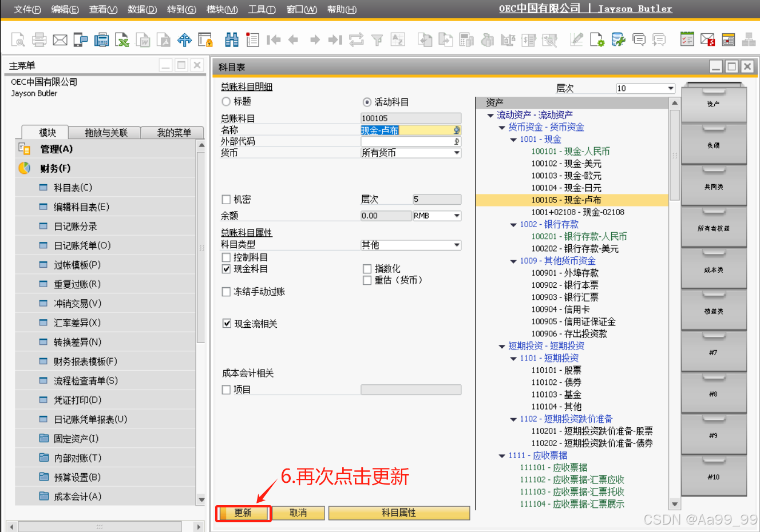The height and width of the screenshot is (532, 760).
Task: Enable the 冻结手动过账 checkbox
Action: click(x=226, y=292)
